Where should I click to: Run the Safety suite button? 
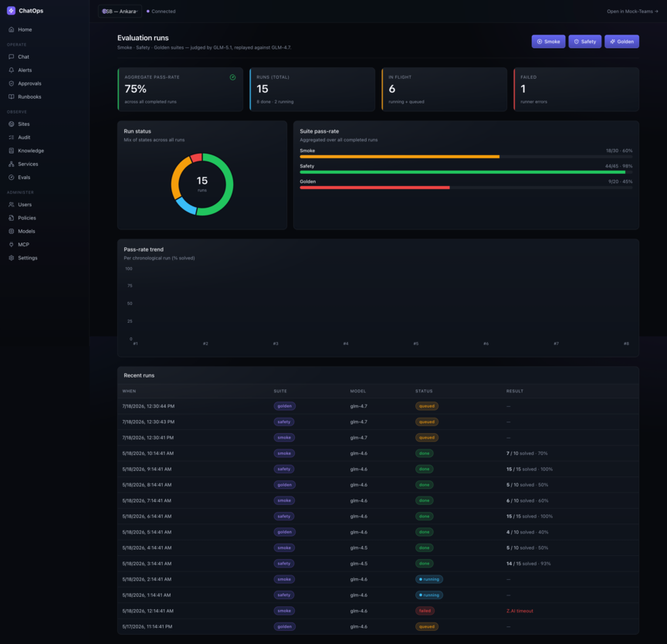pos(585,41)
